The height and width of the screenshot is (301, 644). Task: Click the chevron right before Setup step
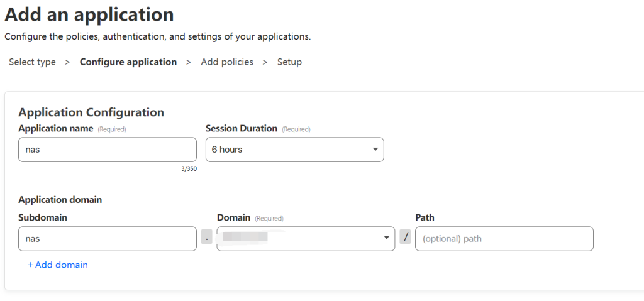point(265,62)
